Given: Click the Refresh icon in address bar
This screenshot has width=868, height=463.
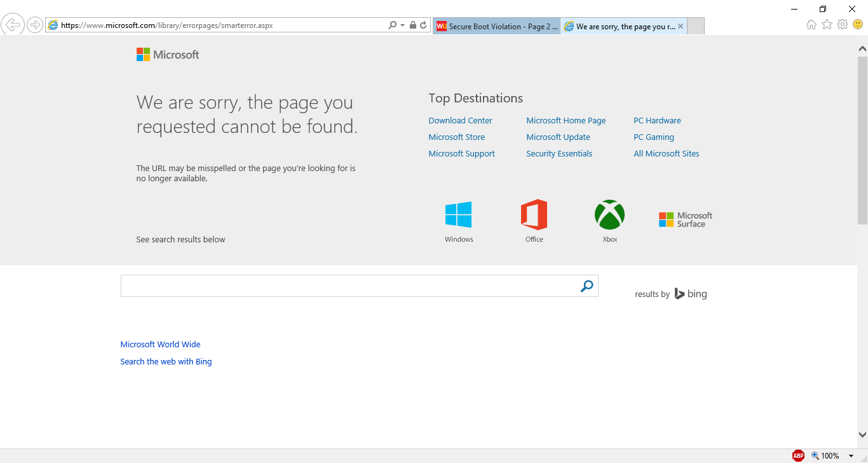Looking at the screenshot, I should 423,25.
